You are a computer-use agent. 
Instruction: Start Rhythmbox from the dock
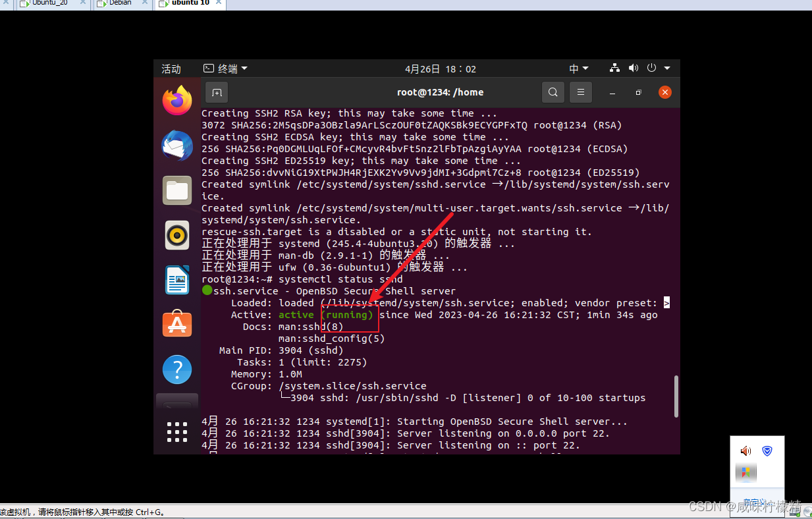tap(176, 234)
